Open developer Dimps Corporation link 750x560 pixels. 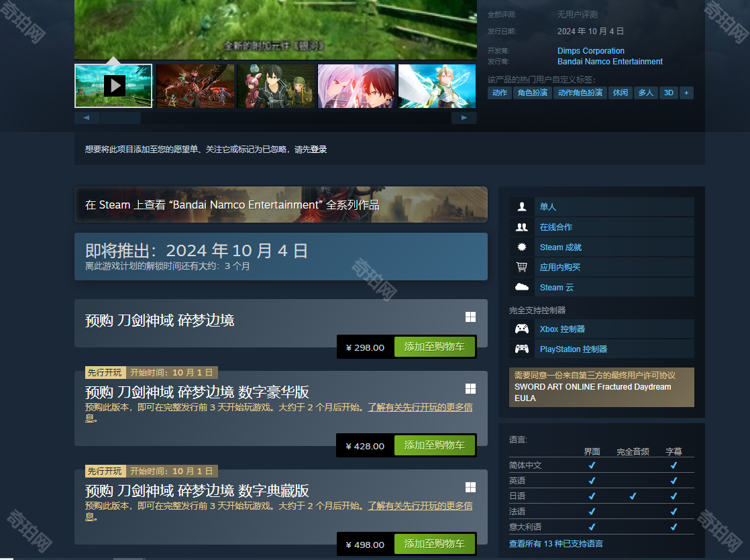[591, 51]
